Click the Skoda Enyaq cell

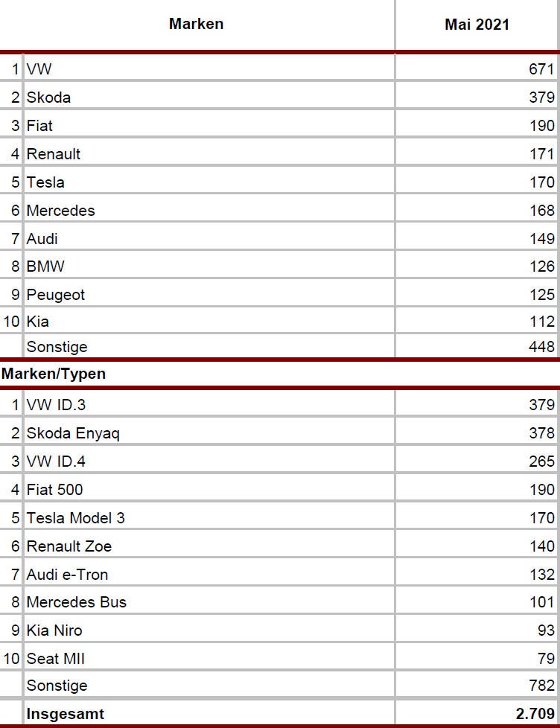pos(209,432)
